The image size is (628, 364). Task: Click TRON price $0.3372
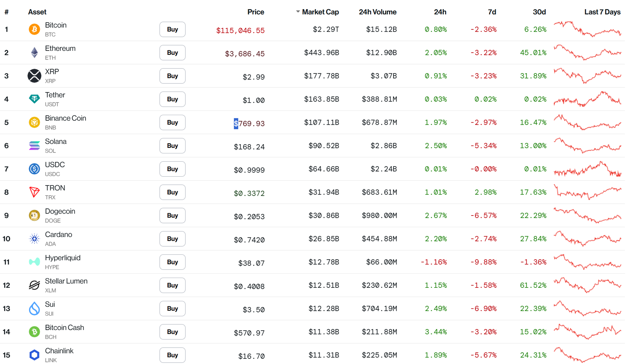click(x=249, y=193)
